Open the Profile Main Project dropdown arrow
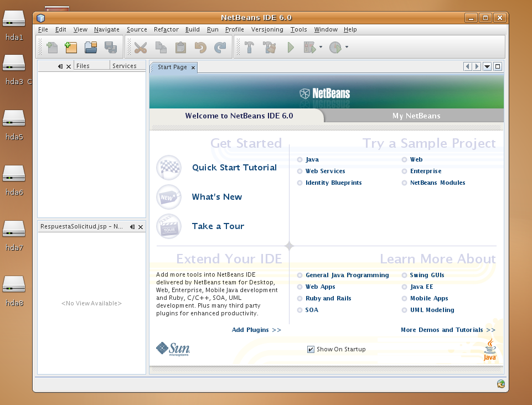The image size is (532, 405). [347, 47]
